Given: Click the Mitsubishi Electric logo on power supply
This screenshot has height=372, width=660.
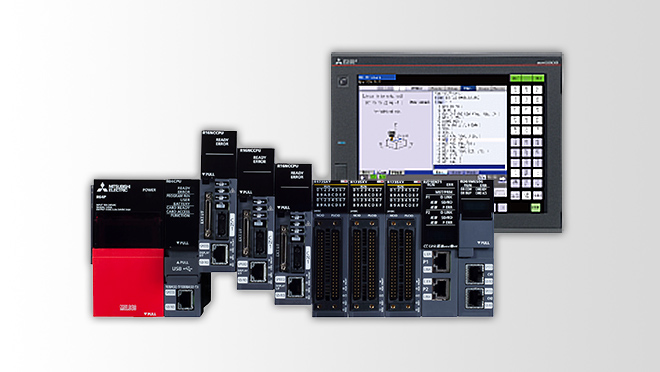Looking at the screenshot, I should pos(114,187).
